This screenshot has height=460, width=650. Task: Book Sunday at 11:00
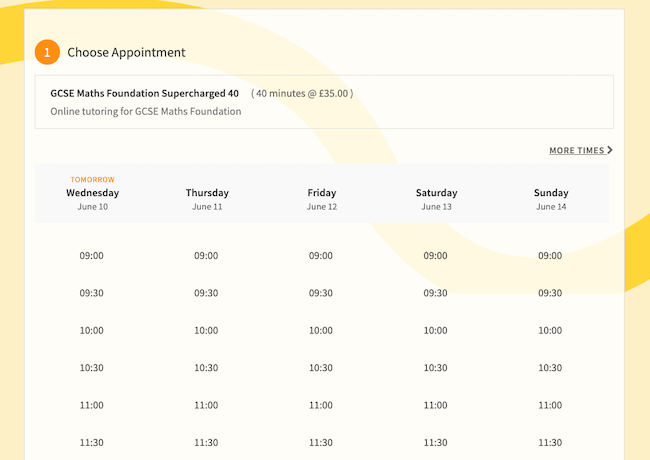tap(550, 405)
